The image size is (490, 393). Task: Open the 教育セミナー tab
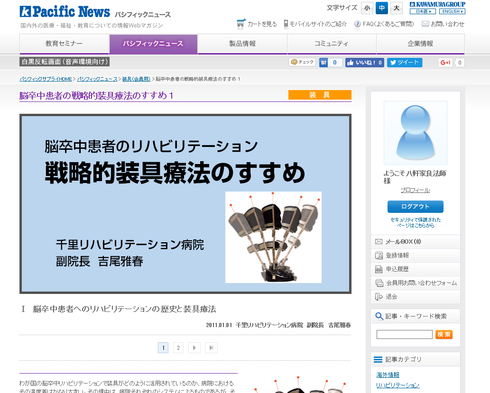click(x=64, y=44)
